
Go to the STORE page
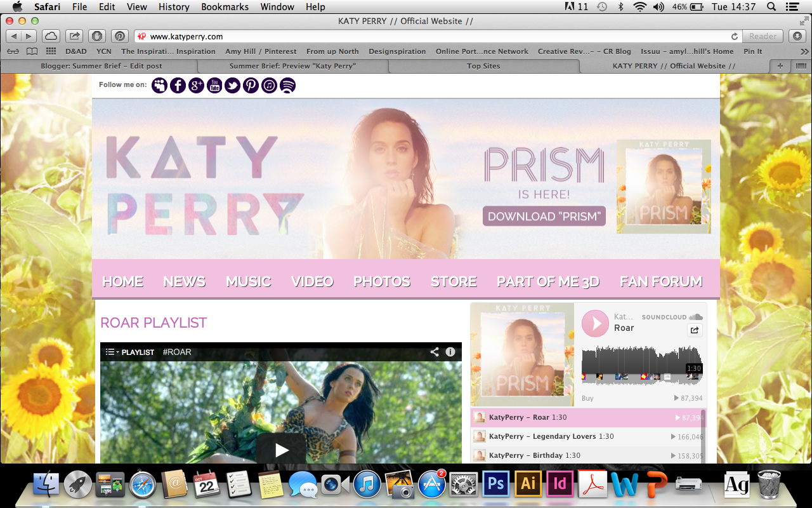click(x=454, y=281)
